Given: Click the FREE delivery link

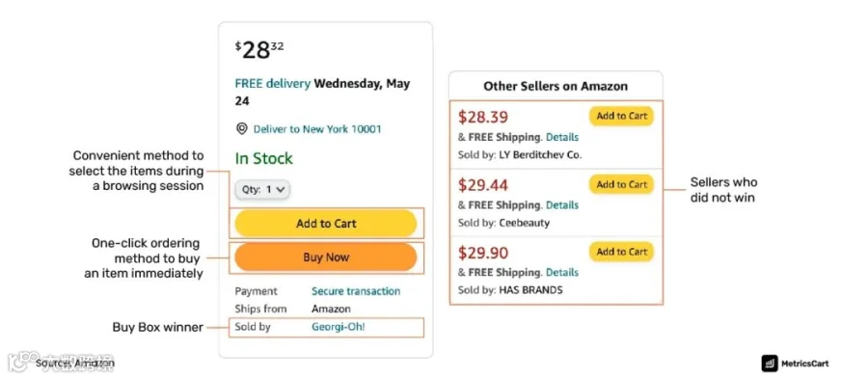Looking at the screenshot, I should [272, 84].
